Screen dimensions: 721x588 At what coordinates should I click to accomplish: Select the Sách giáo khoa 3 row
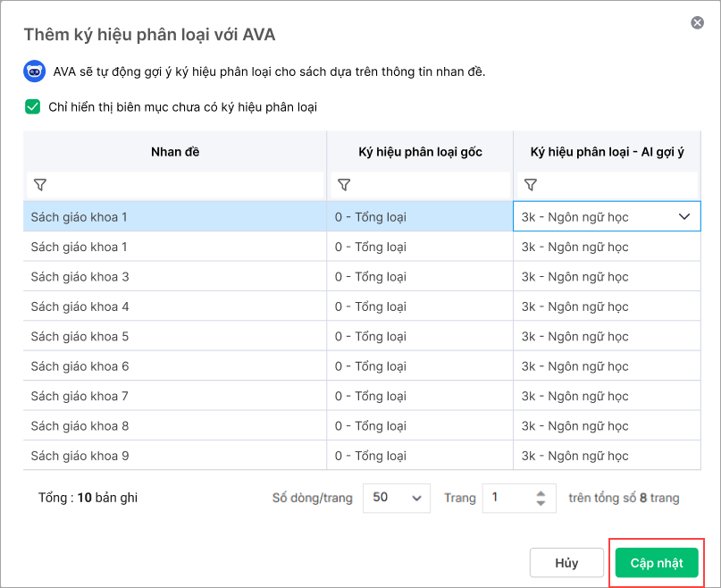click(x=362, y=276)
